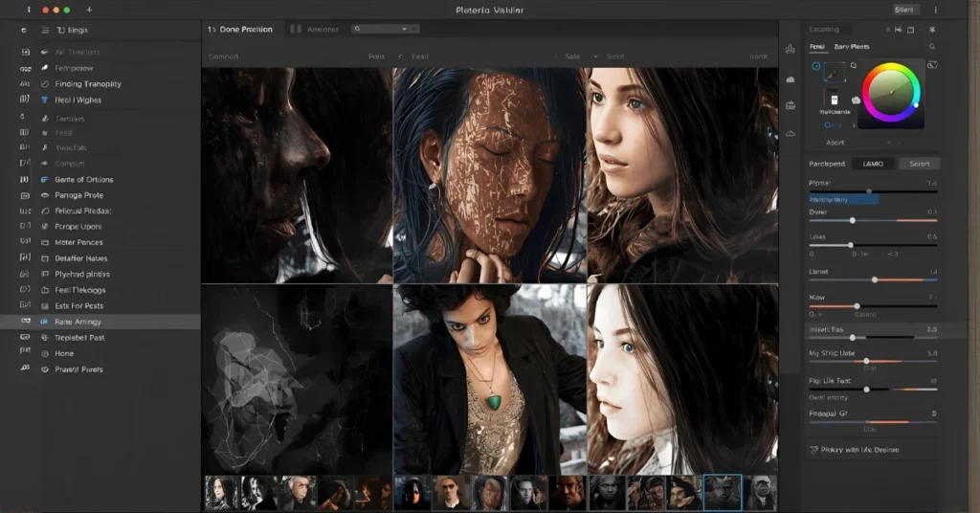
Task: Open the dropdown in top search field
Action: pyautogui.click(x=405, y=29)
